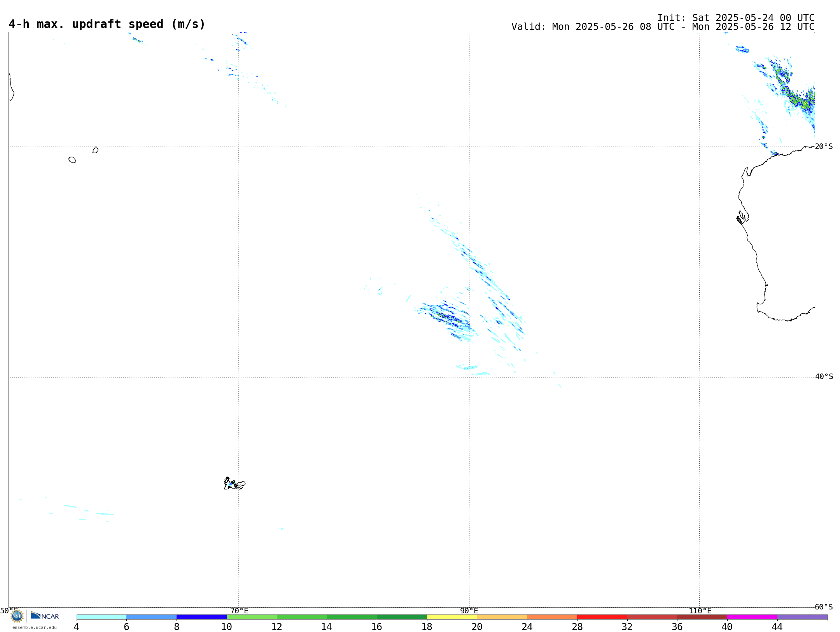The height and width of the screenshot is (632, 840).
Task: Click the 90°E longitude label
Action: pos(469,611)
